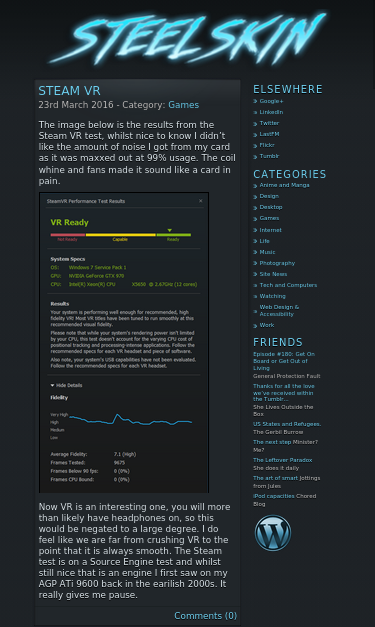Open the Comments (0) link

[205, 615]
